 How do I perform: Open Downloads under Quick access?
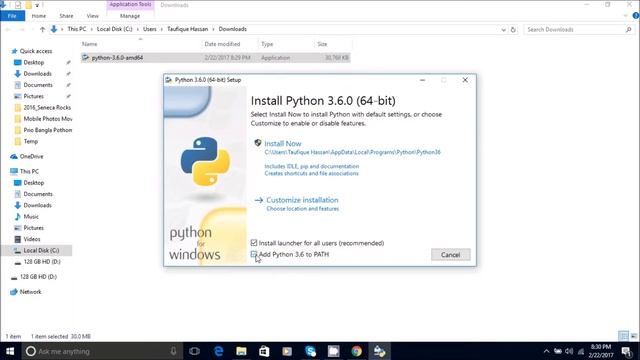37,73
